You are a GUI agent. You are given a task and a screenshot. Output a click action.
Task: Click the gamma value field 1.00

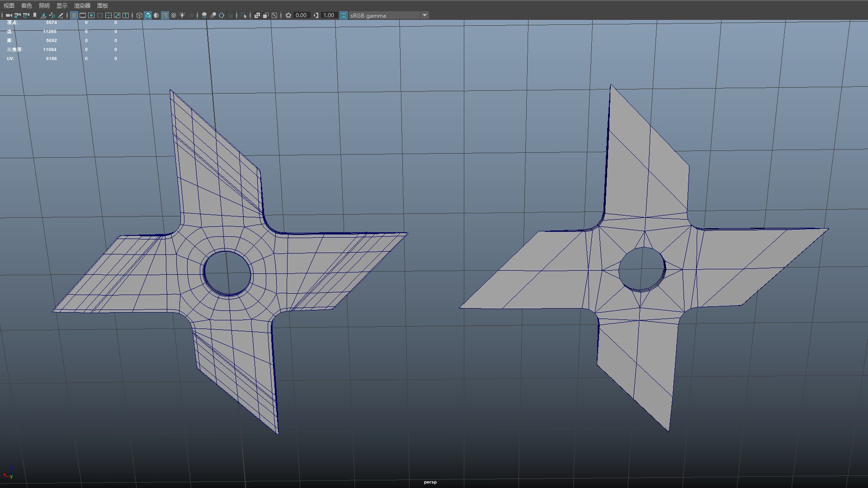point(329,15)
